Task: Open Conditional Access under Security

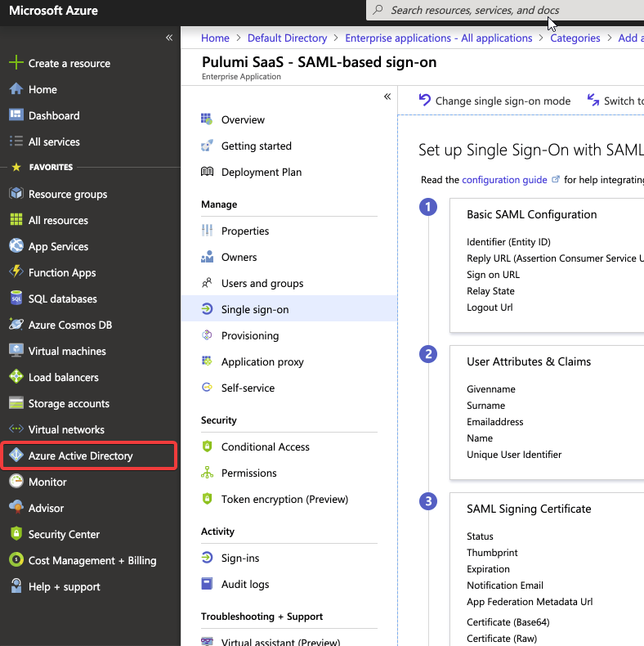Action: [289, 447]
